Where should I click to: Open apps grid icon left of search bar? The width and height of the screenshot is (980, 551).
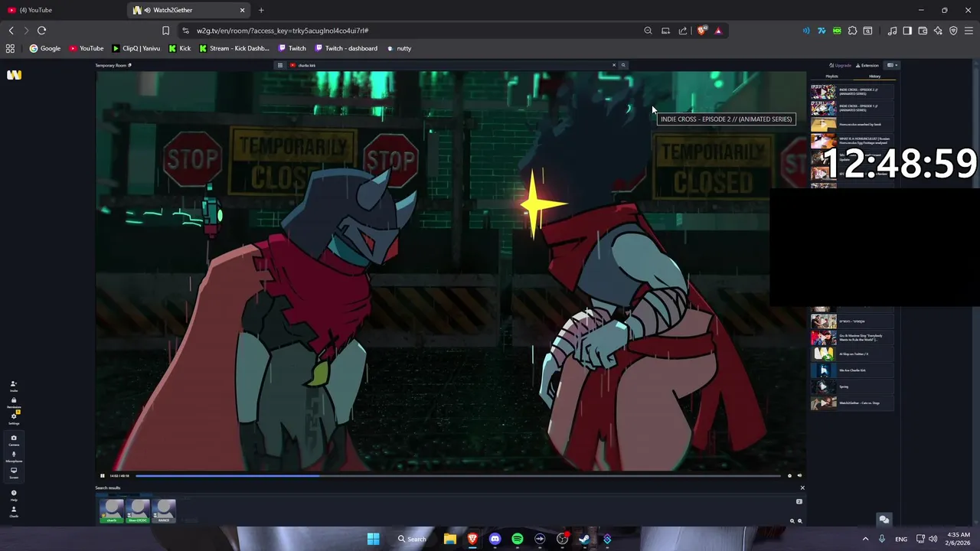280,65
